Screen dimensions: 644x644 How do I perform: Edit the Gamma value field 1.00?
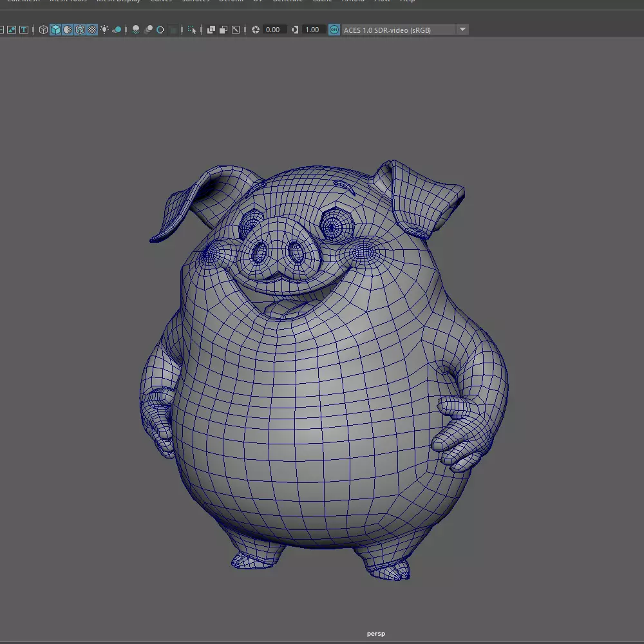click(314, 30)
